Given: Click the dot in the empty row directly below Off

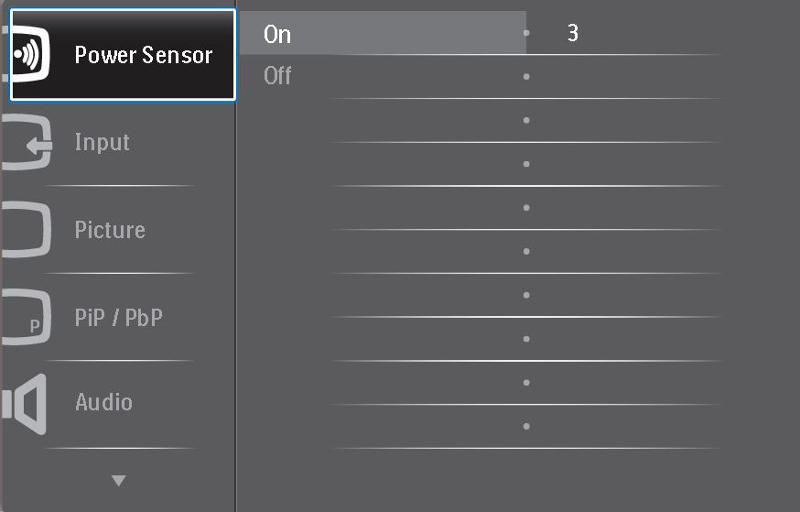Looking at the screenshot, I should pyautogui.click(x=526, y=120).
